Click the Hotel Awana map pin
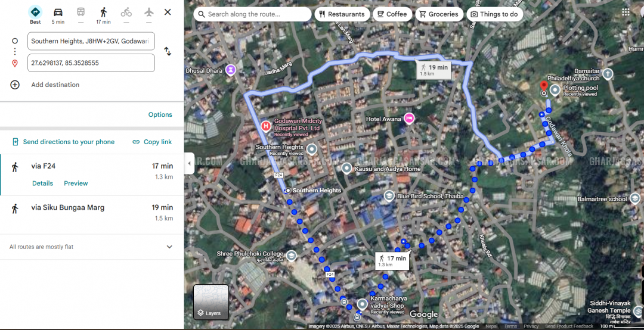Screen dimensions: 644x330 [408, 119]
